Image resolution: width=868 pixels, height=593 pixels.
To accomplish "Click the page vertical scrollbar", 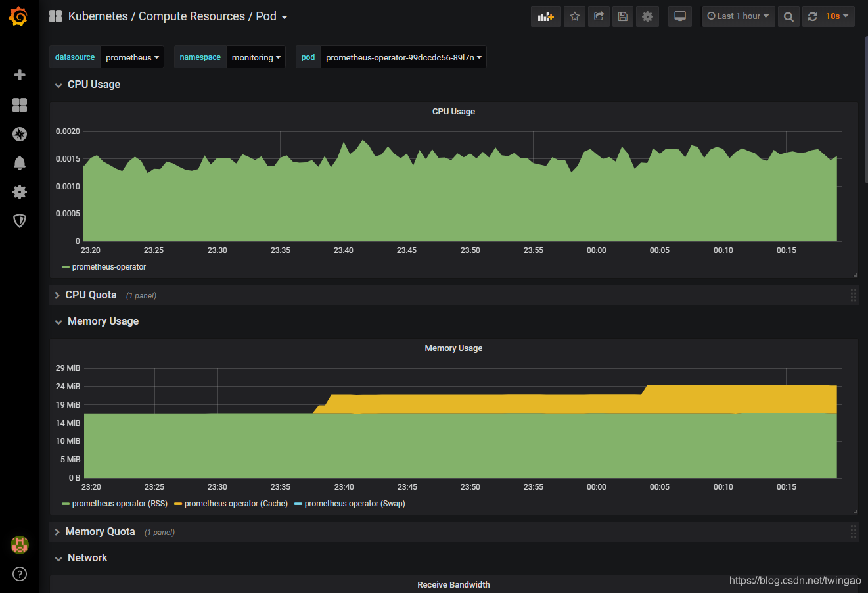I will click(x=866, y=110).
